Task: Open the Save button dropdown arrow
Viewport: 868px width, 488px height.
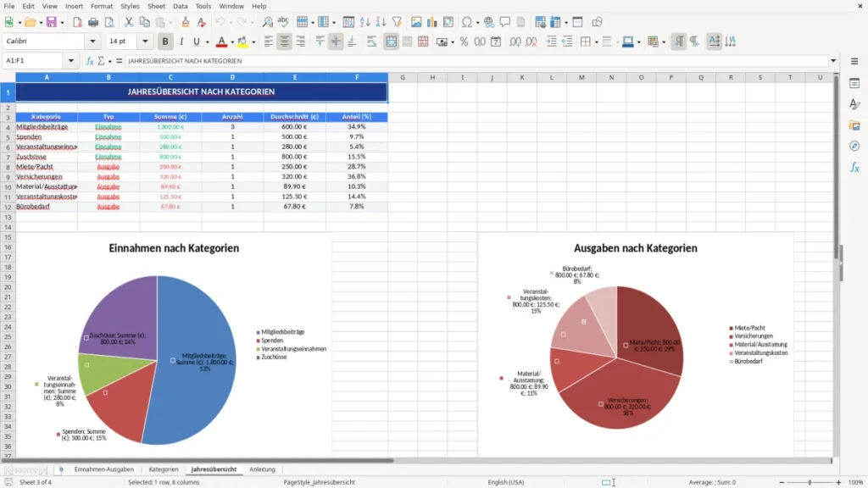Action: [x=62, y=23]
